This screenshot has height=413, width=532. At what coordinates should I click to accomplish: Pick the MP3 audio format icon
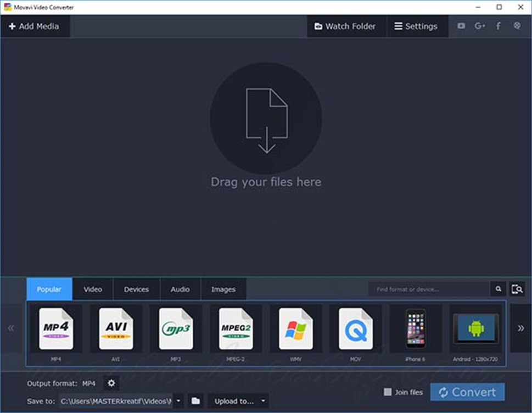[x=176, y=328]
